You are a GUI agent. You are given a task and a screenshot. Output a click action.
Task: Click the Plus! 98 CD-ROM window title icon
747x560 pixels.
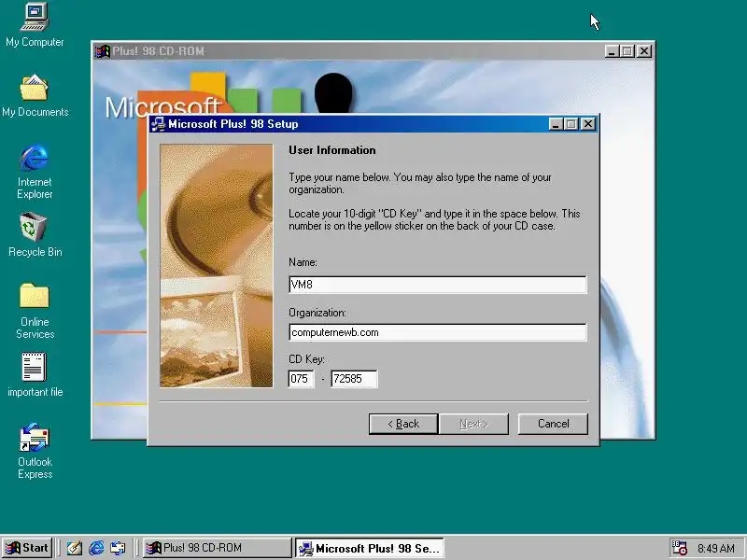coord(102,51)
